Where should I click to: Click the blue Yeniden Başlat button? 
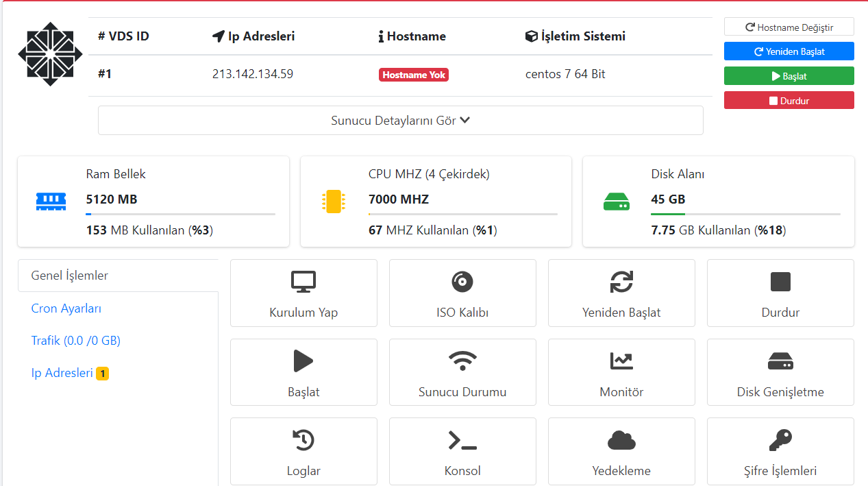pos(789,51)
